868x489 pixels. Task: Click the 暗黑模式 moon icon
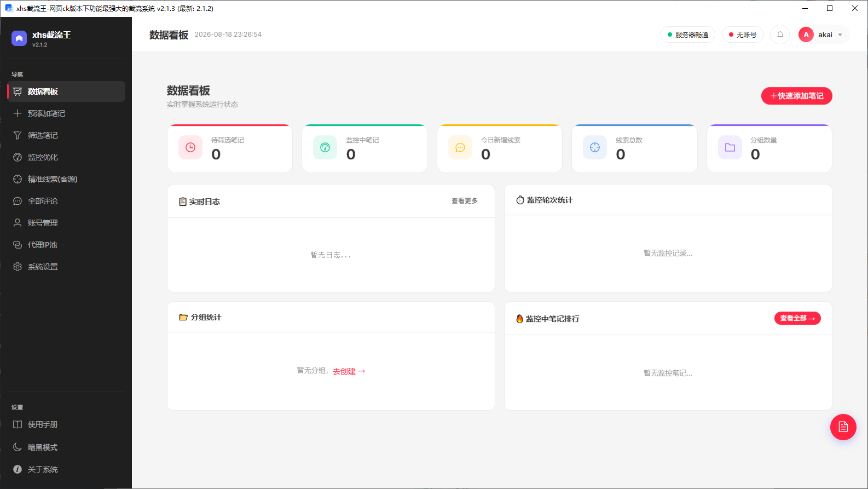[18, 447]
